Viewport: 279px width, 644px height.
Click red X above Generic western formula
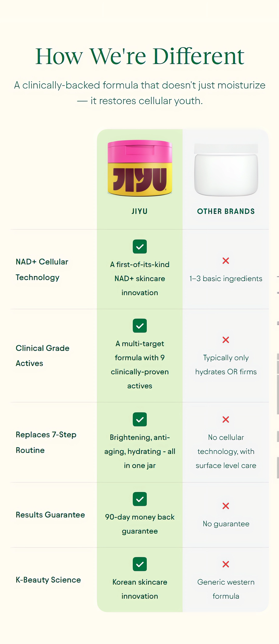pyautogui.click(x=226, y=564)
